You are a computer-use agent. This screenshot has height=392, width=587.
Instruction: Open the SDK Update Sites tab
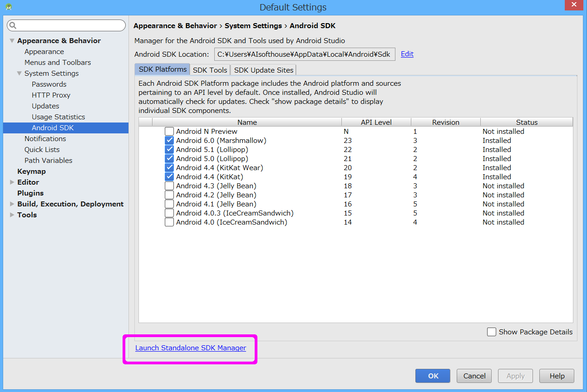[x=263, y=70]
